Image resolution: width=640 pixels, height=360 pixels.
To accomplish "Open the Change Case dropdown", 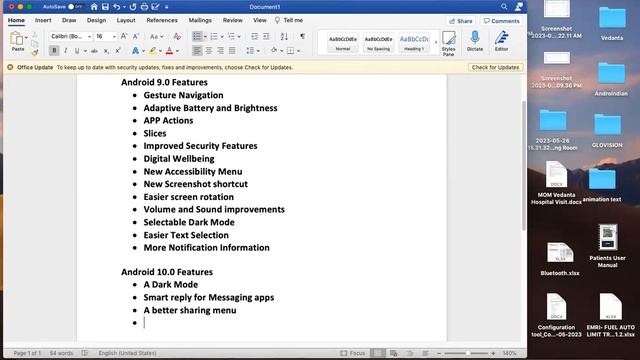I will coord(156,36).
